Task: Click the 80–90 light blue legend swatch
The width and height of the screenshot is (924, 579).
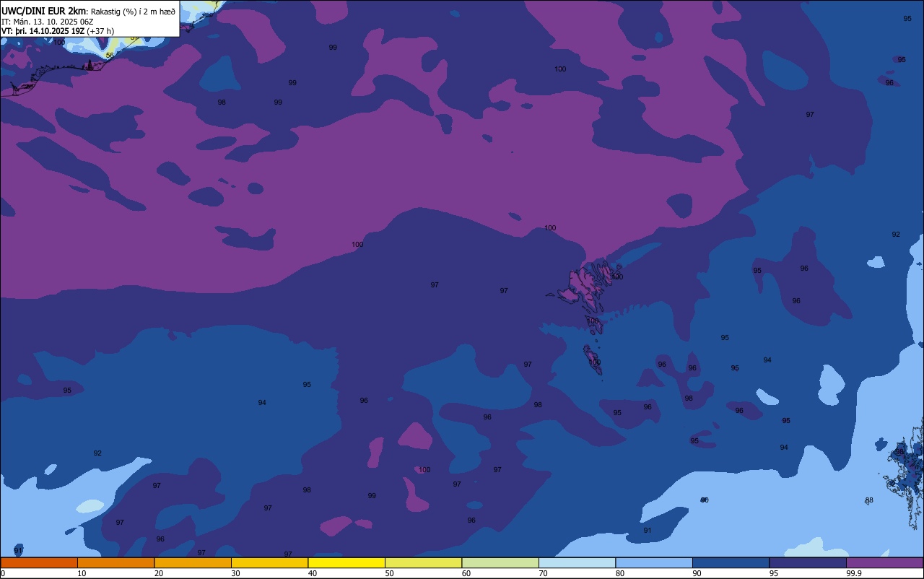Action: (x=654, y=562)
